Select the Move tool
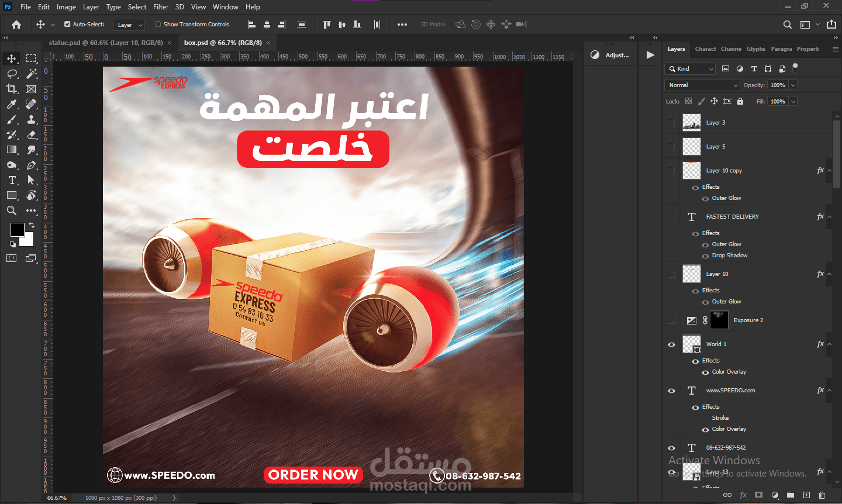 [x=12, y=58]
